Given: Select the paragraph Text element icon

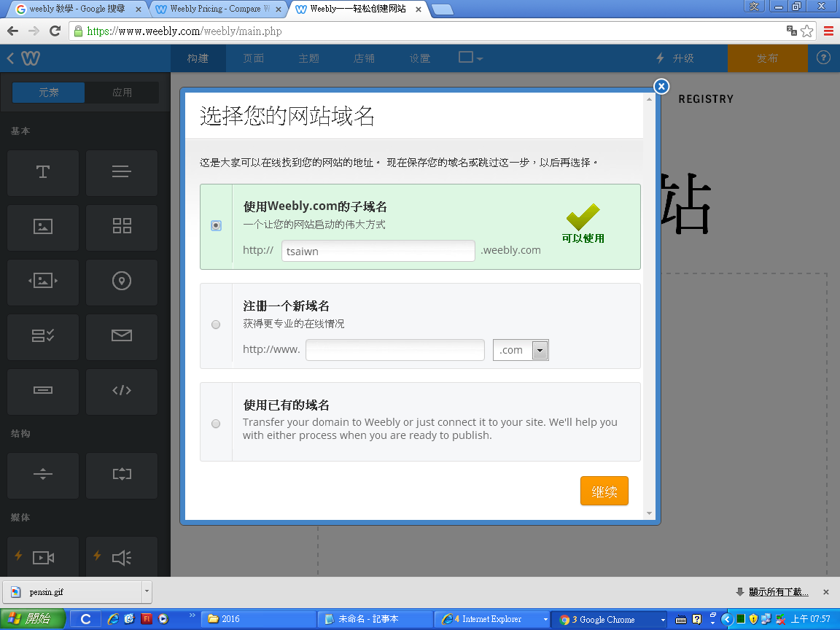Looking at the screenshot, I should point(122,172).
